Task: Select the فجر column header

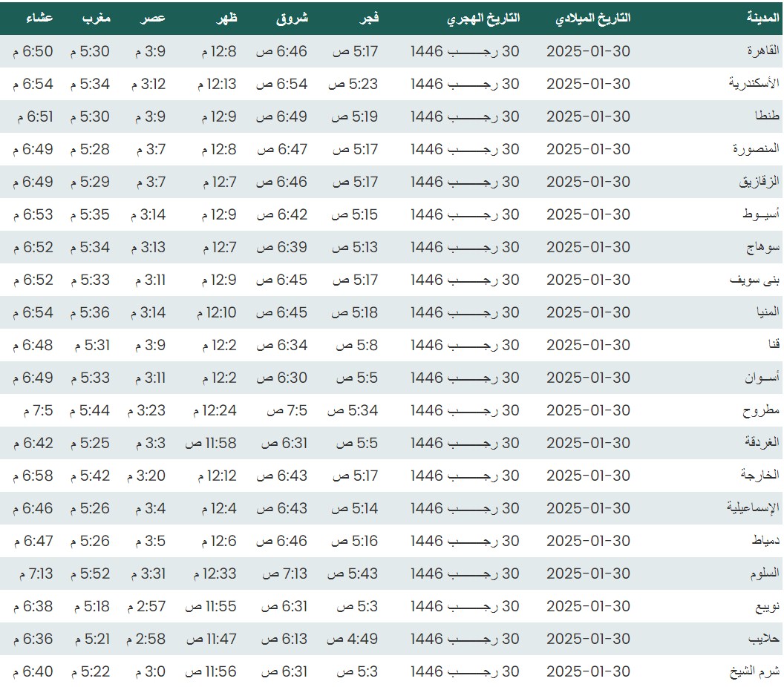Action: (369, 19)
